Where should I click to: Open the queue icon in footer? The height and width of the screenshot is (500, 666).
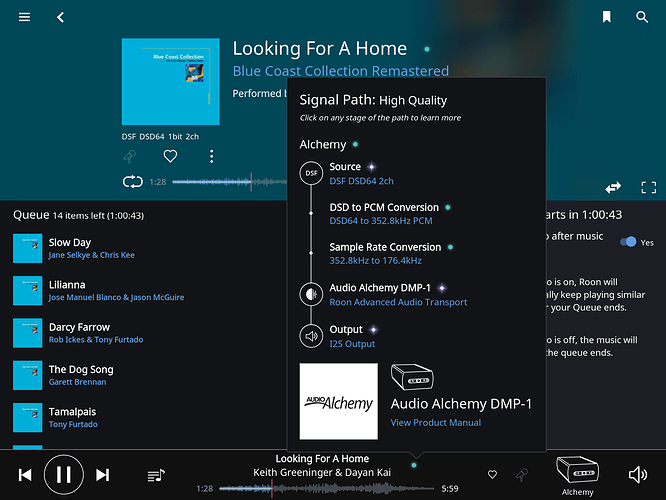(156, 475)
